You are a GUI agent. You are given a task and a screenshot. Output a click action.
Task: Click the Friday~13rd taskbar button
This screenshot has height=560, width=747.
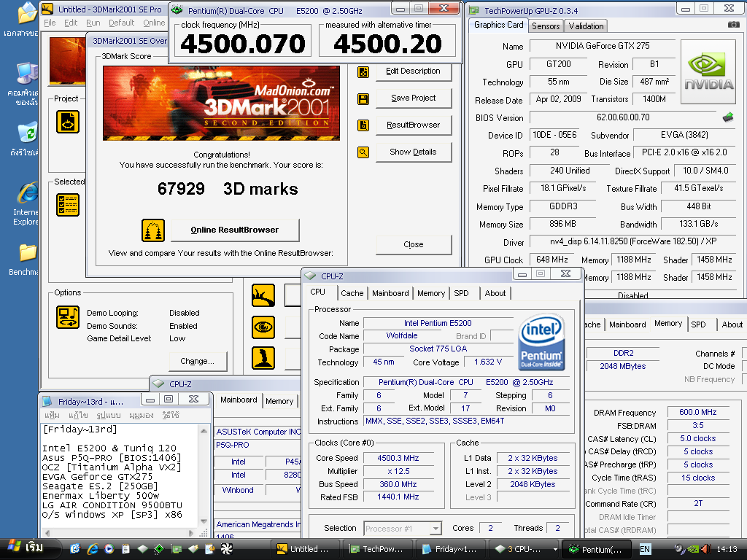click(x=449, y=549)
